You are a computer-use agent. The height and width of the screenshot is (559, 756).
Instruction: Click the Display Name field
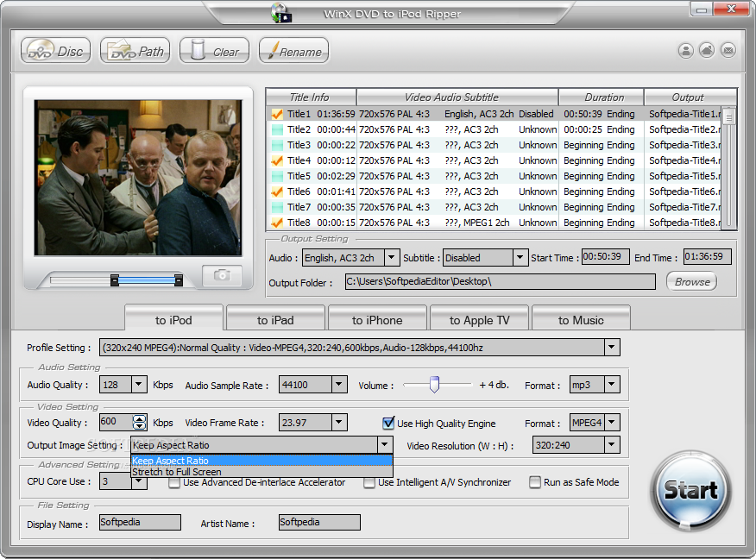pos(140,523)
